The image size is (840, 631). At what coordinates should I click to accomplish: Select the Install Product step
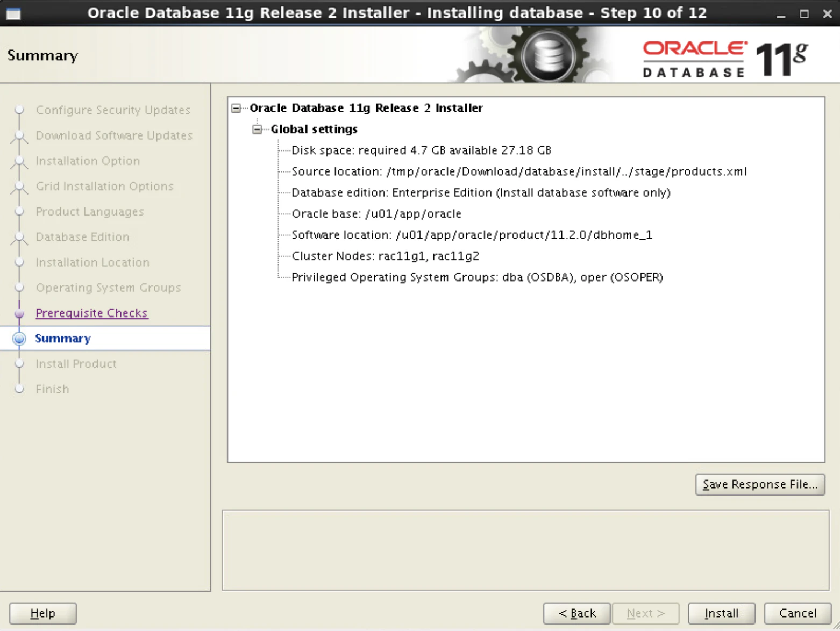(x=76, y=364)
